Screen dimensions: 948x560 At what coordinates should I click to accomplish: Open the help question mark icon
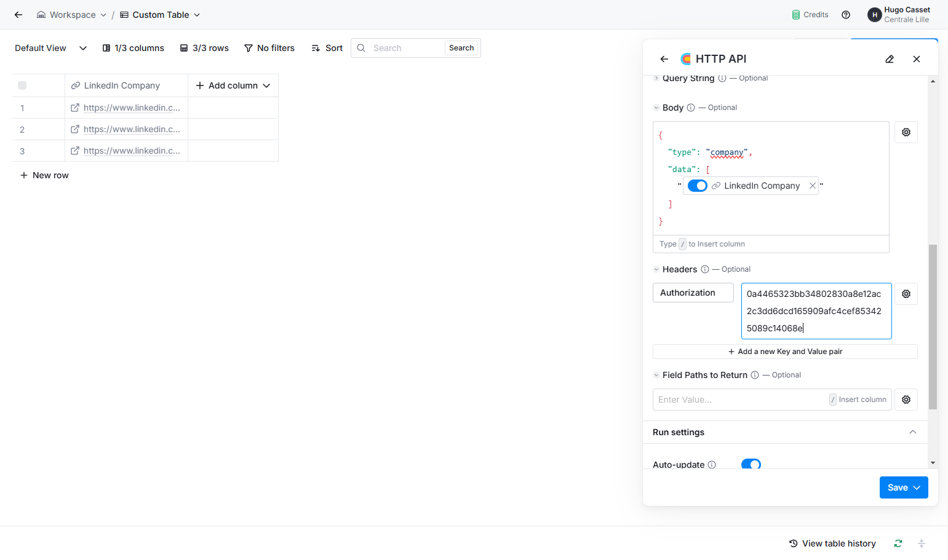click(x=846, y=15)
